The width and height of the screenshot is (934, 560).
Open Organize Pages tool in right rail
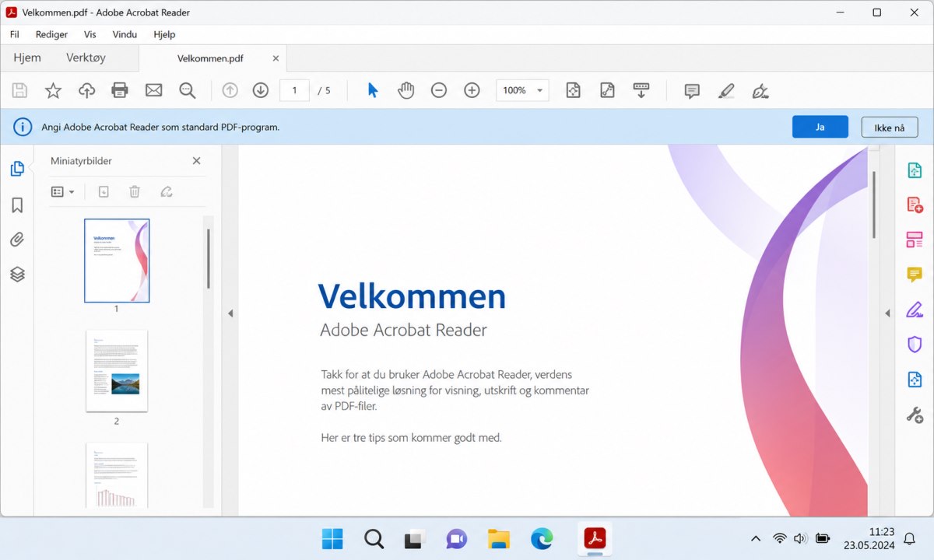[x=915, y=240]
